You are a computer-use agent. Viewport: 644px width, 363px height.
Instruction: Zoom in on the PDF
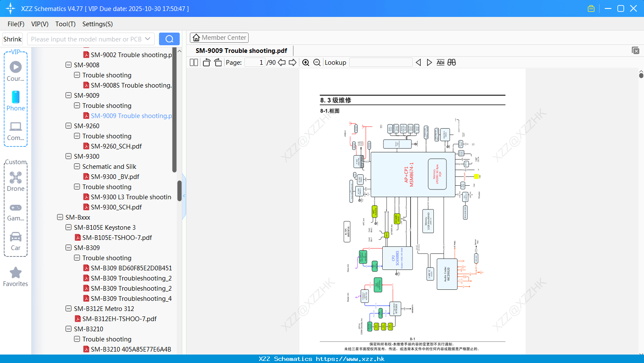coord(306,63)
